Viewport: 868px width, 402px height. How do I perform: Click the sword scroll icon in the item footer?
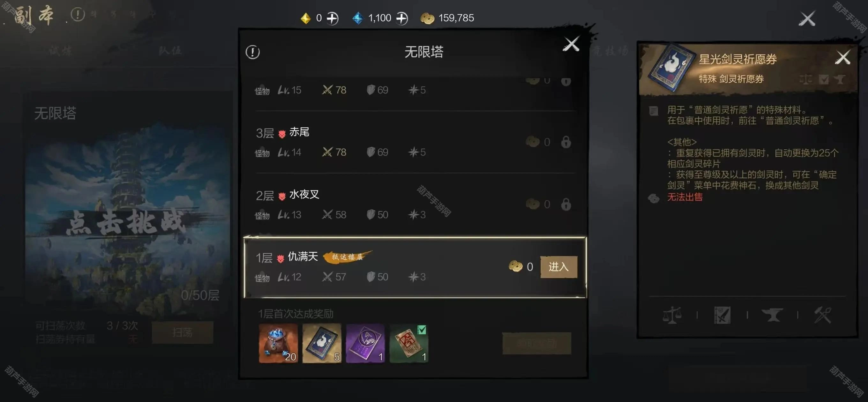pyautogui.click(x=722, y=315)
